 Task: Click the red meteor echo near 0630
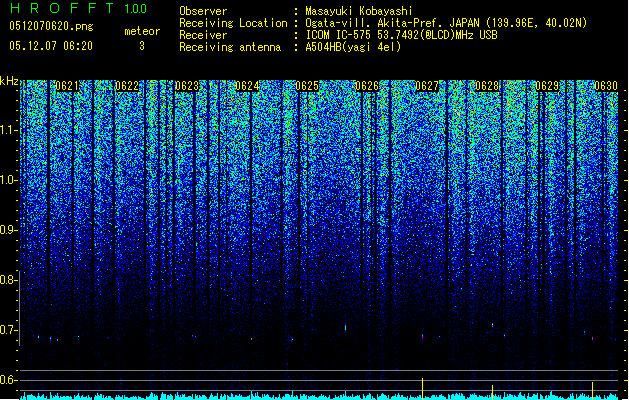tap(592, 338)
